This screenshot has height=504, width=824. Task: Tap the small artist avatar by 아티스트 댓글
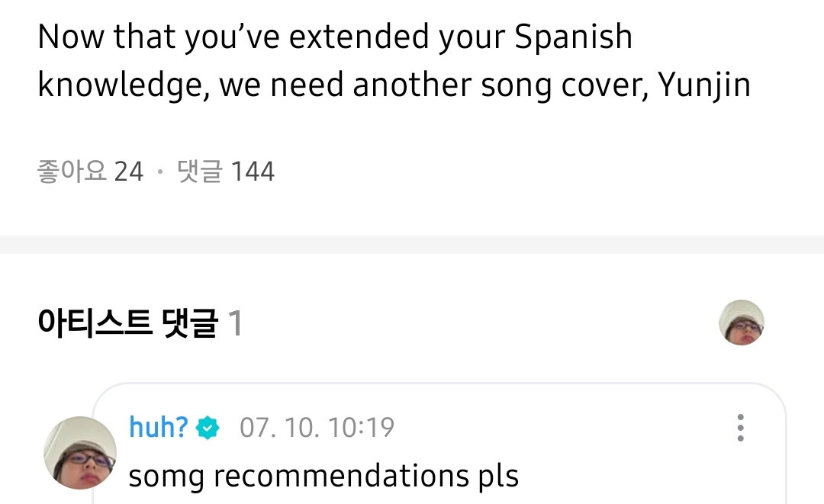[741, 323]
